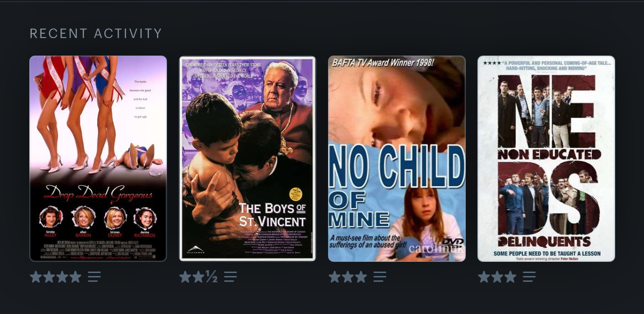Open the NEDS Non Educated Delinquents poster
Image resolution: width=644 pixels, height=314 pixels.
click(546, 158)
